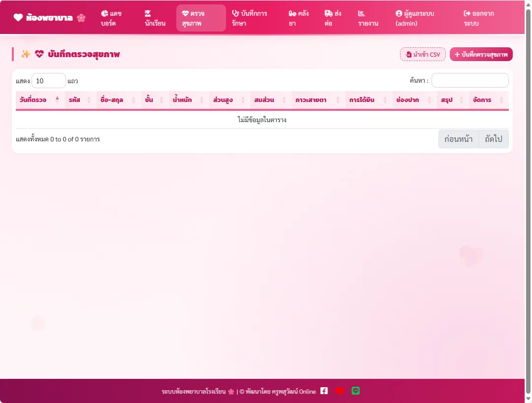
Task: Click the user circle icon for admin
Action: pyautogui.click(x=399, y=14)
